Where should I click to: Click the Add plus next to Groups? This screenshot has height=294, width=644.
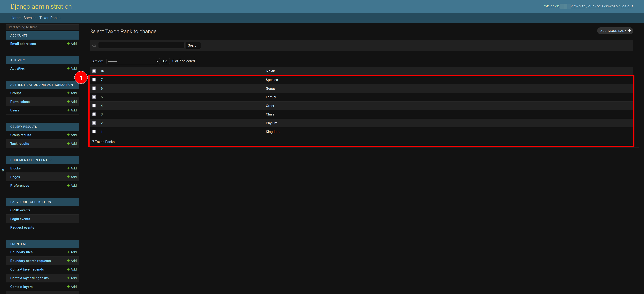coord(71,93)
